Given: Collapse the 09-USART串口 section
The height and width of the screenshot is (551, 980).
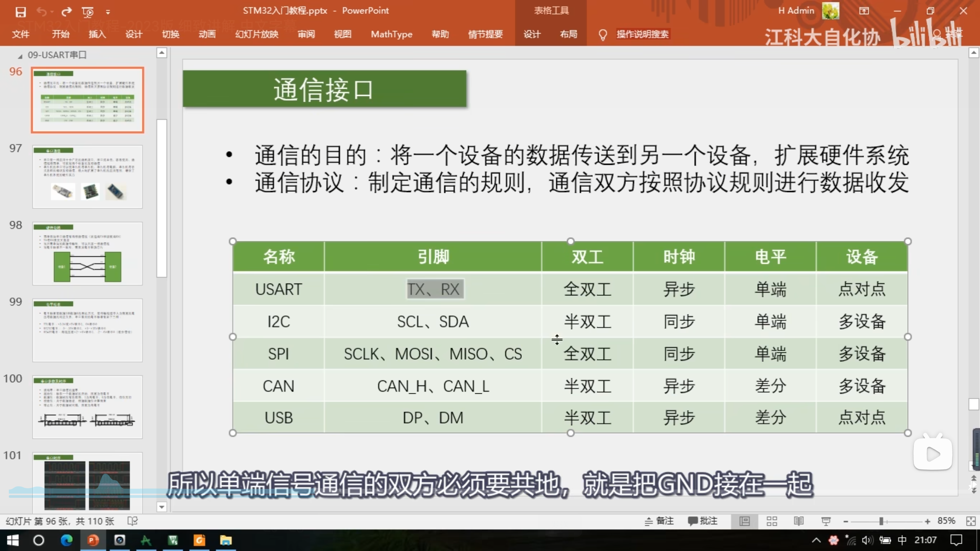Looking at the screenshot, I should pos(20,56).
